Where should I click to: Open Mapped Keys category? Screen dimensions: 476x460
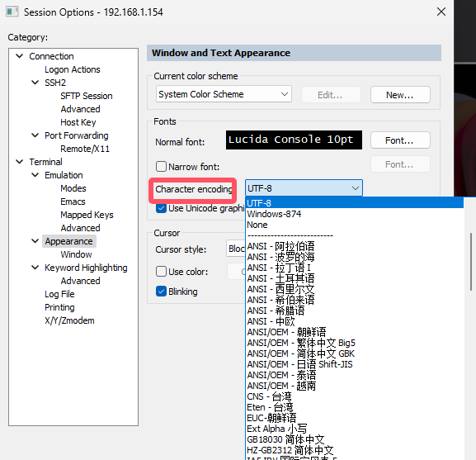pos(87,215)
